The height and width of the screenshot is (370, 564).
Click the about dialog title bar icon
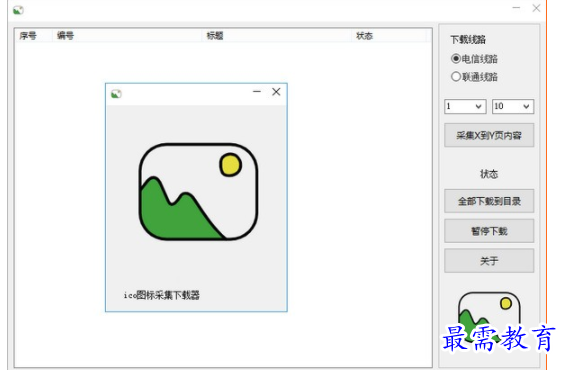(x=116, y=94)
